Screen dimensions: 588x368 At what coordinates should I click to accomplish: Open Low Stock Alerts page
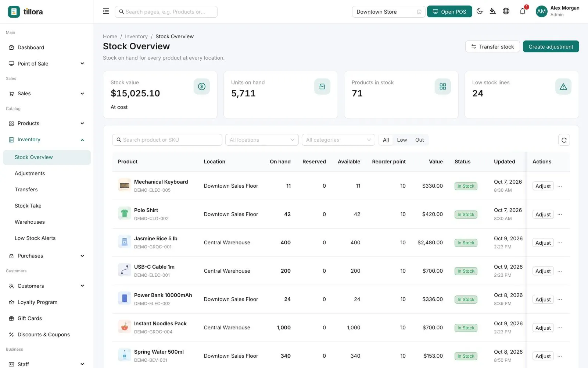[47, 238]
